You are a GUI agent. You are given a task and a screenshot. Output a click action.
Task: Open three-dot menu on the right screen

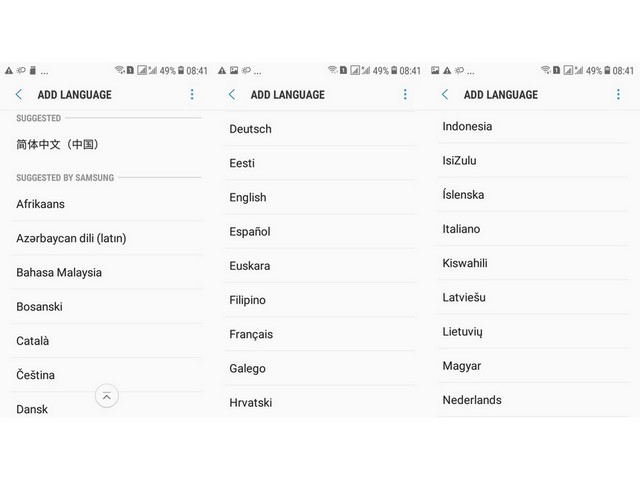tap(618, 95)
